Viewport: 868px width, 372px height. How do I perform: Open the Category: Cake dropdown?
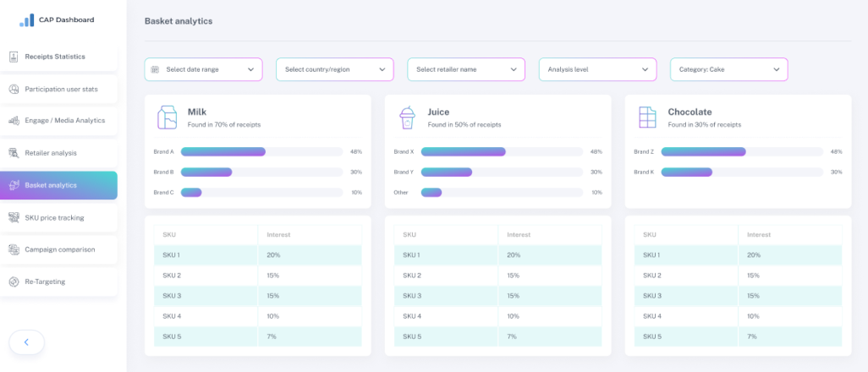click(x=728, y=69)
